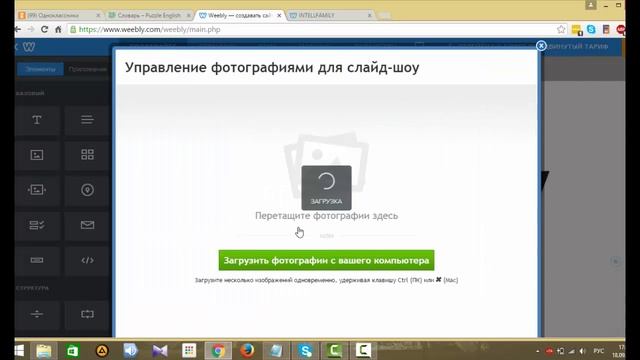The height and width of the screenshot is (360, 640).
Task: Open the white Camtasia recorder taskbar icon
Action: click(x=363, y=351)
